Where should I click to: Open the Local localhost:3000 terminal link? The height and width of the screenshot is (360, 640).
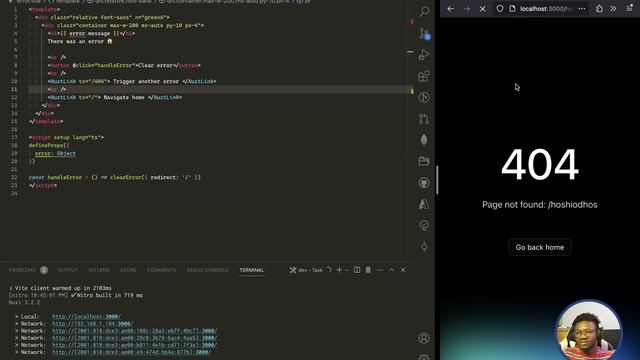pyautogui.click(x=86, y=316)
